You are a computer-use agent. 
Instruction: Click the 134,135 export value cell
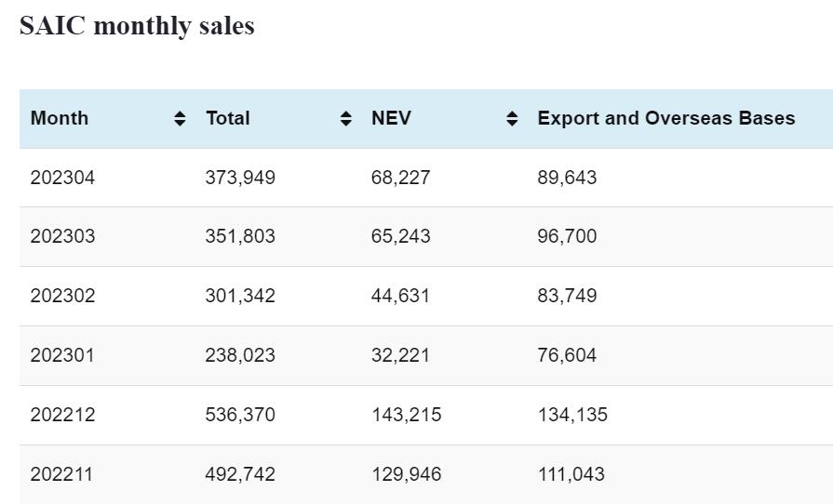[572, 415]
